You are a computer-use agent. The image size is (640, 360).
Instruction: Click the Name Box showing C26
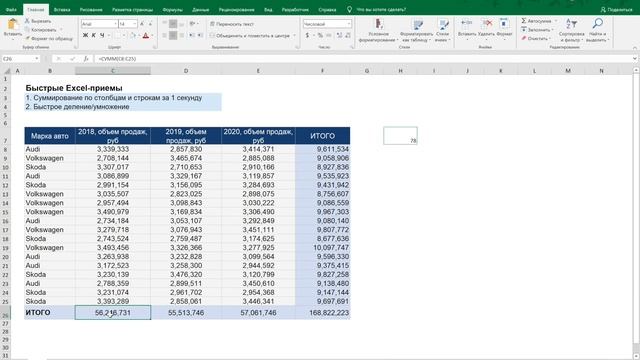tap(20, 59)
